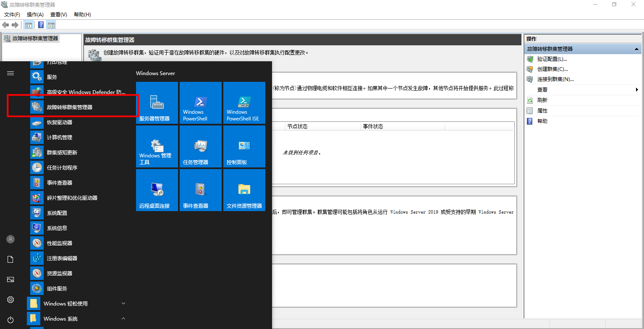Launch the Windows PowerShell tile
Viewport: 644px width, 329px height.
[x=200, y=102]
